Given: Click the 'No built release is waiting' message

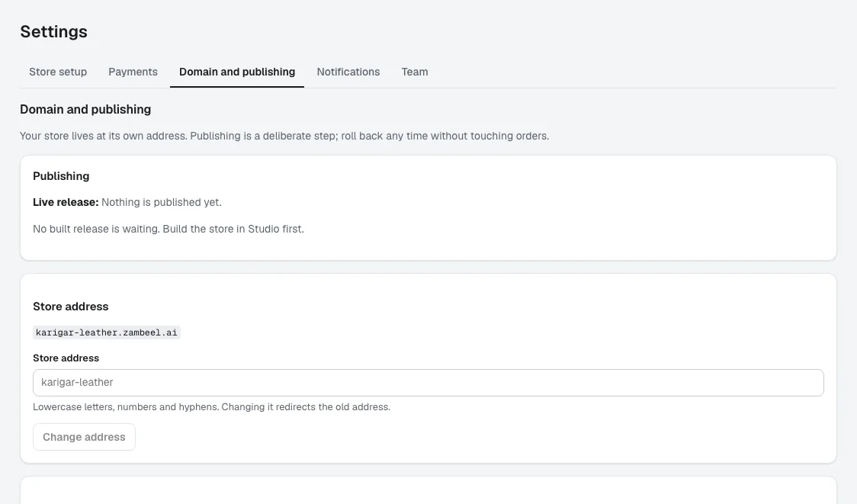Looking at the screenshot, I should pyautogui.click(x=169, y=229).
